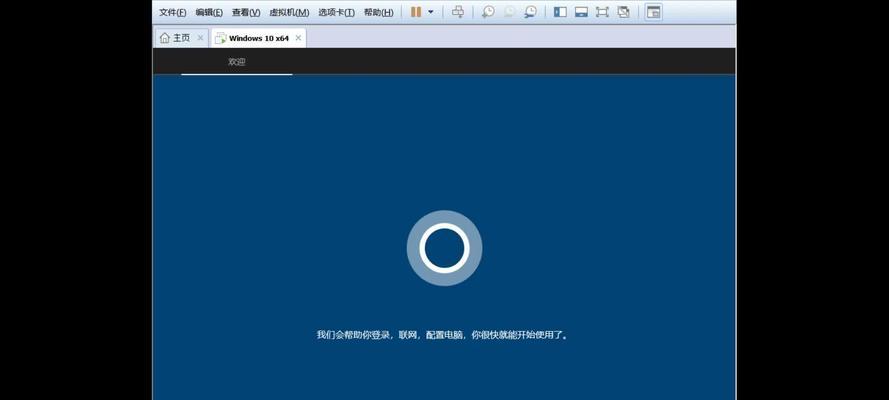Click the Cortana circle in the setup screen
Image resolution: width=889 pixels, height=400 pixels.
click(444, 248)
